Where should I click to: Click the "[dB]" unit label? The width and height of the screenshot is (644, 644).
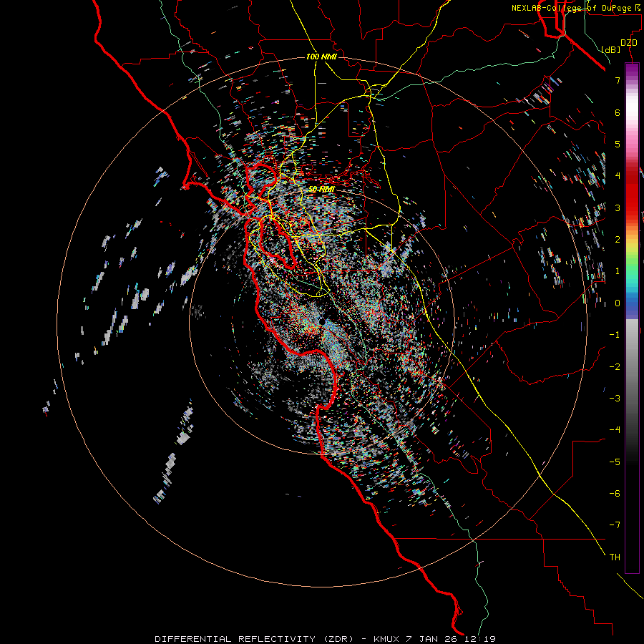tap(610, 49)
